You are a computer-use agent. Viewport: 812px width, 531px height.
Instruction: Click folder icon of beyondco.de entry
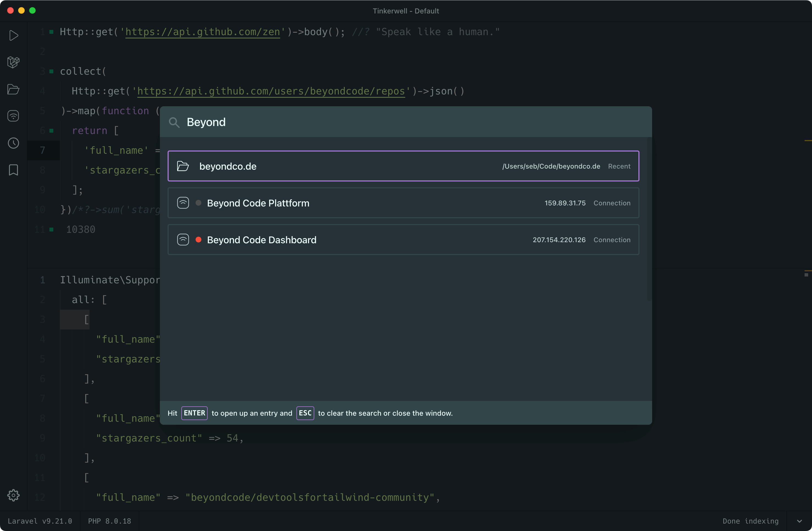(x=183, y=166)
